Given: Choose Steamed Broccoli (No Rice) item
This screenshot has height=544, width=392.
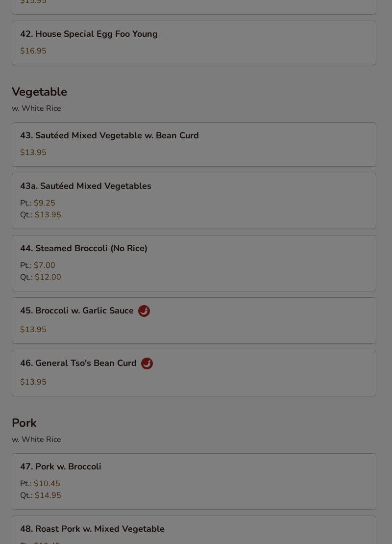Looking at the screenshot, I should coord(84,249).
